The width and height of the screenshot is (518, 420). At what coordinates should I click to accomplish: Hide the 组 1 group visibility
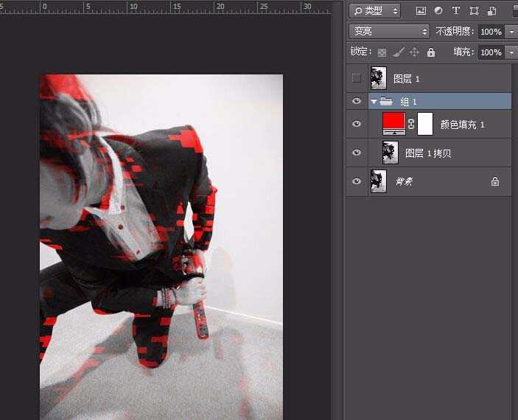tap(357, 102)
